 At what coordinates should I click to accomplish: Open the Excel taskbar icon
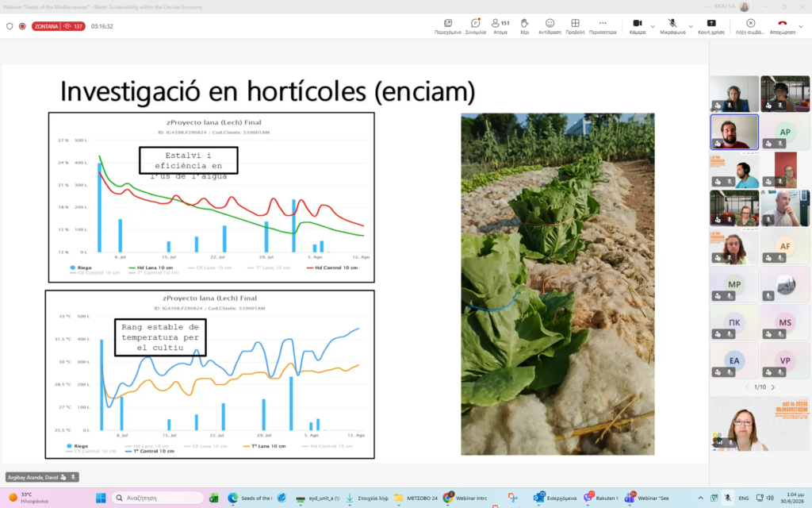(x=213, y=498)
